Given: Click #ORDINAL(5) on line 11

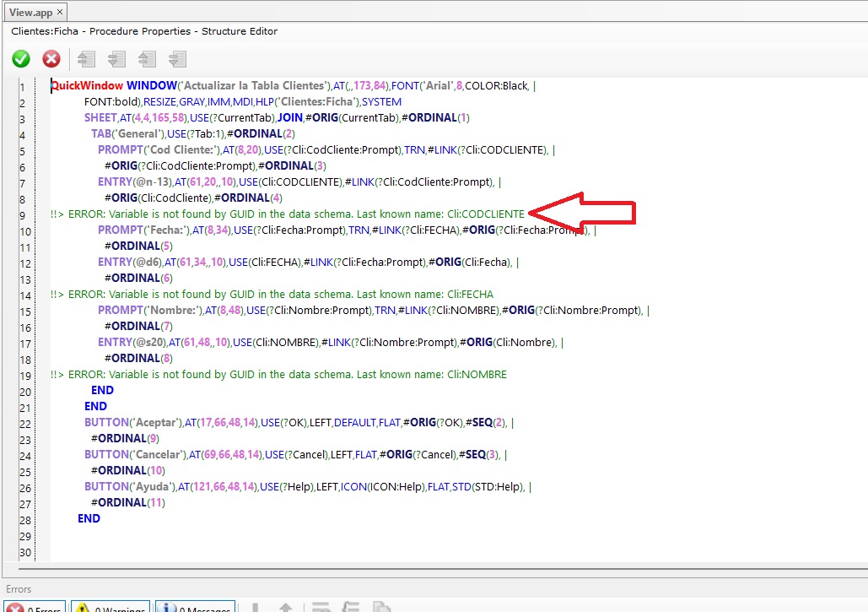Looking at the screenshot, I should [x=138, y=246].
